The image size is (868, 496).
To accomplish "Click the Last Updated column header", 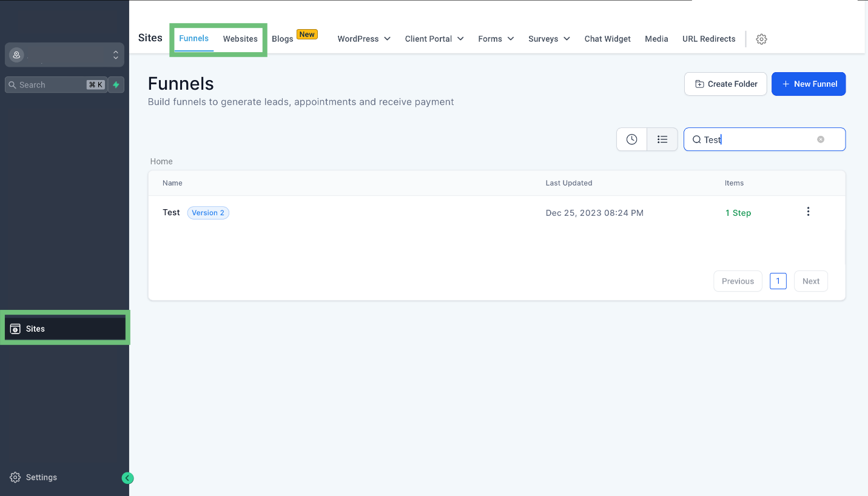I will pyautogui.click(x=569, y=183).
